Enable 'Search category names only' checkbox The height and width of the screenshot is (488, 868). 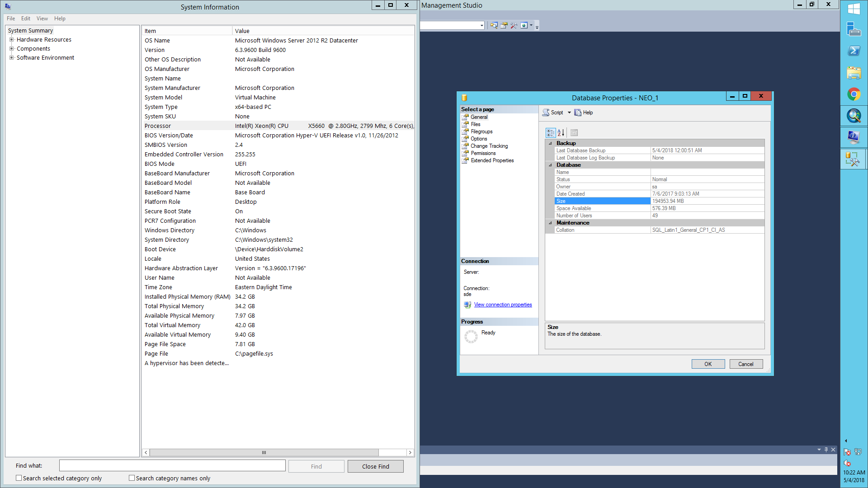[x=132, y=478]
